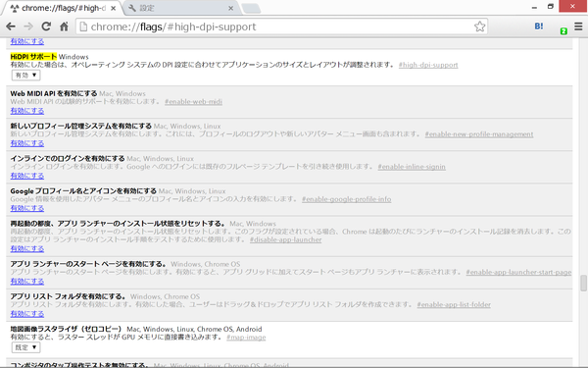Click the #enable-app-launcher-start-page link

click(x=518, y=272)
